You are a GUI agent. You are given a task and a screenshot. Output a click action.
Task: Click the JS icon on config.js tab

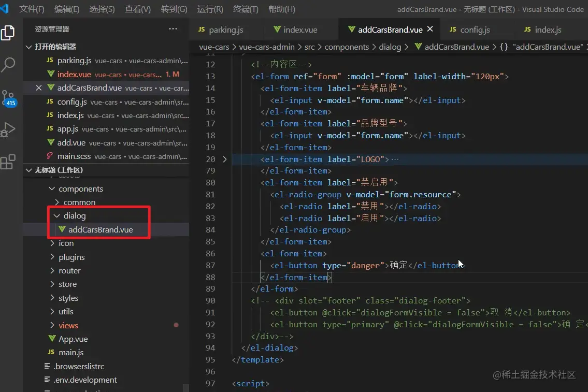453,29
